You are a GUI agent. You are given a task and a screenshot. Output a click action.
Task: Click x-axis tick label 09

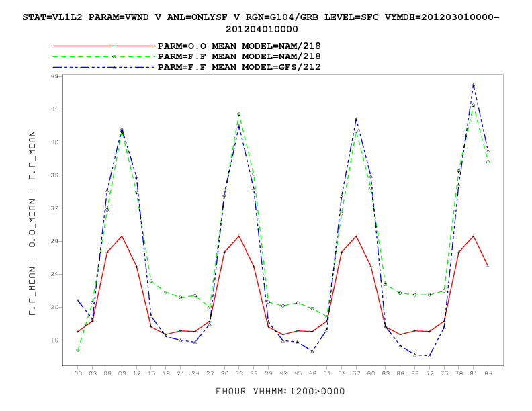click(122, 373)
